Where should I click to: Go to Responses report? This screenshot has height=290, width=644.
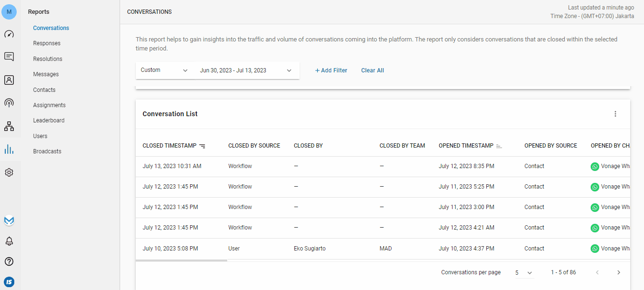tap(47, 43)
